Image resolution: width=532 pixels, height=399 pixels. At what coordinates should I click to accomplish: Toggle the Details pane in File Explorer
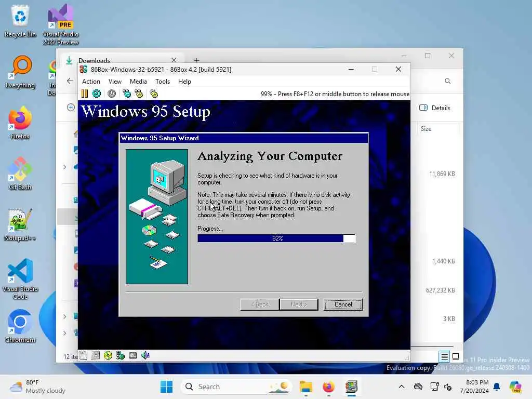[x=435, y=108]
